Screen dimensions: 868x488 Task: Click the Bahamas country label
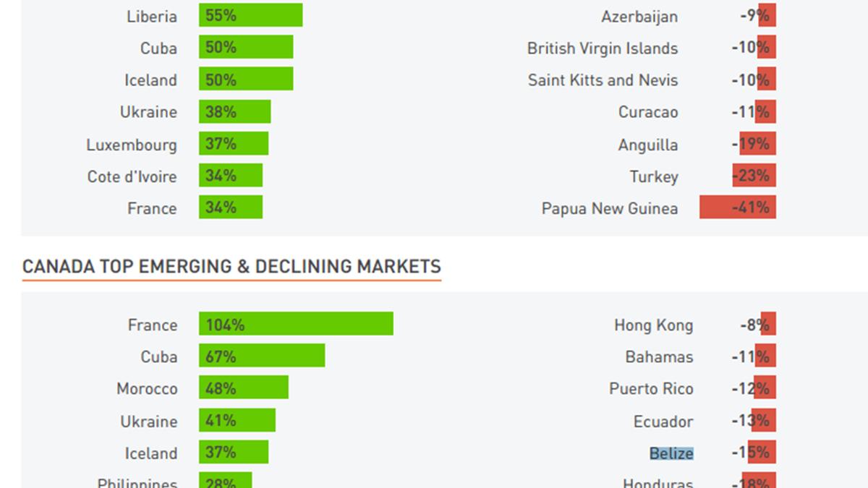pos(659,357)
